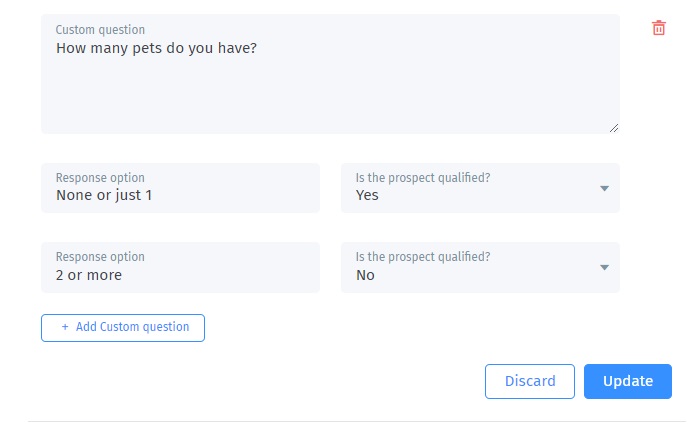This screenshot has width=692, height=424.
Task: Click 'Is the prospect qualified?' label above Yes
Action: (x=423, y=178)
